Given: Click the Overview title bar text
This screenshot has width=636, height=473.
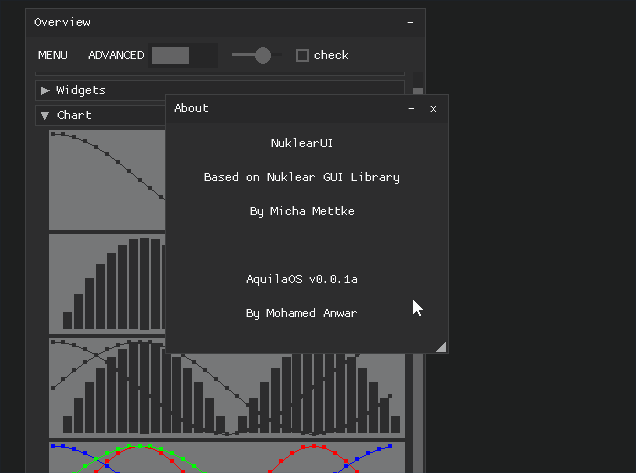Looking at the screenshot, I should (62, 22).
